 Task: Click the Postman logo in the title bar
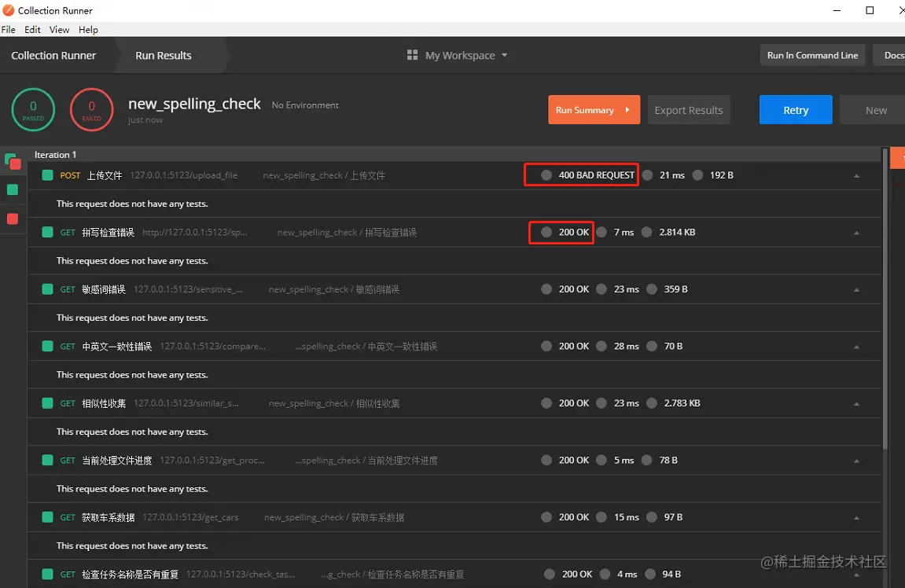tap(8, 10)
